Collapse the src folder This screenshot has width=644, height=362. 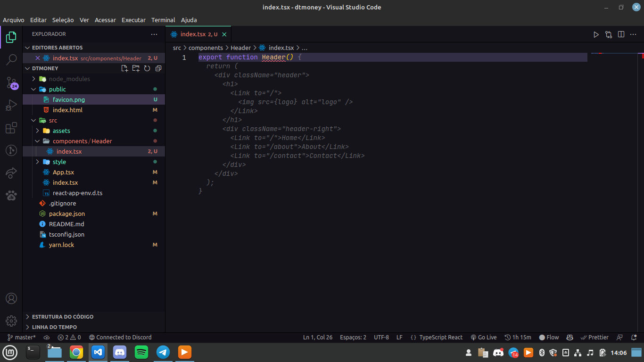94,120
